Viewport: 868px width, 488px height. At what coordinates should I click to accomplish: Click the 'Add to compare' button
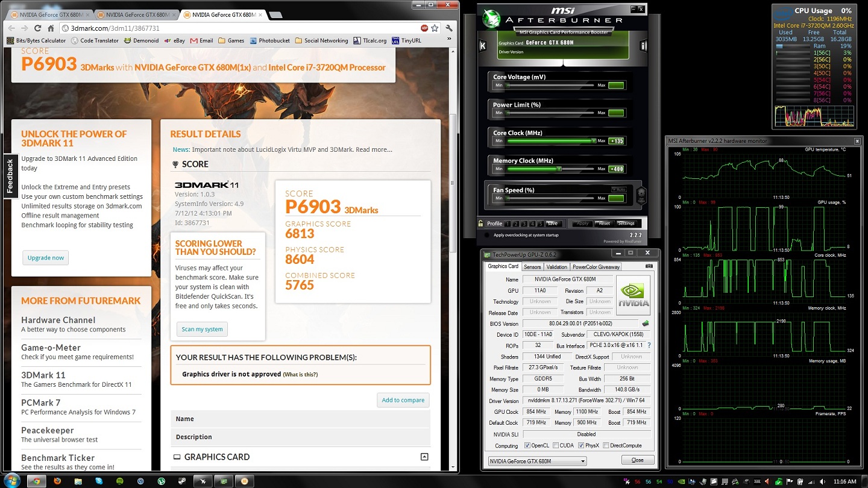tap(403, 400)
